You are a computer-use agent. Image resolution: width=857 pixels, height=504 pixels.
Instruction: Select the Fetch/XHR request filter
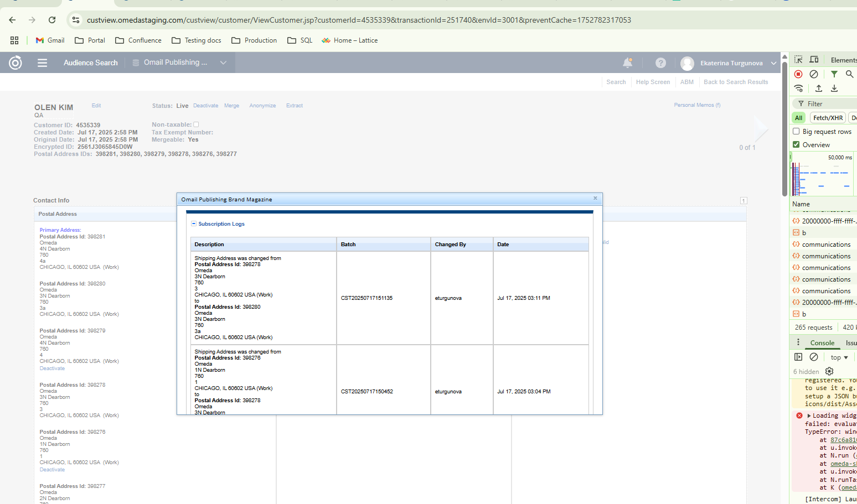click(x=828, y=118)
